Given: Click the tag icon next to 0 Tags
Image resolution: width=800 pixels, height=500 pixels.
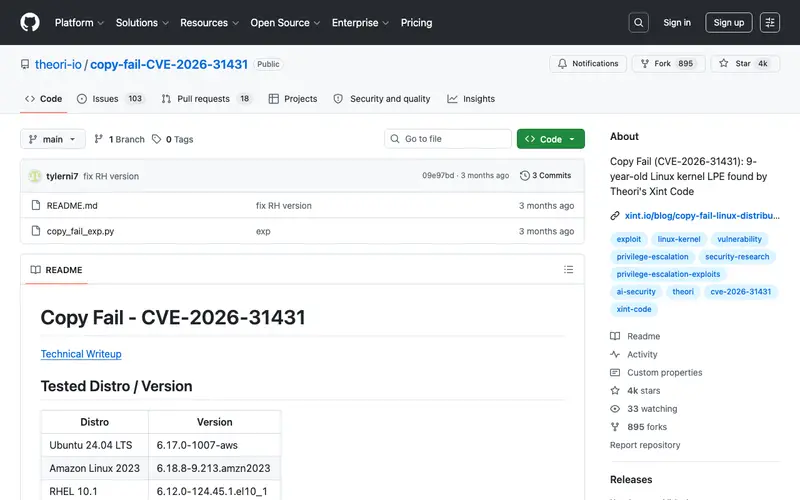Looking at the screenshot, I should (157, 139).
